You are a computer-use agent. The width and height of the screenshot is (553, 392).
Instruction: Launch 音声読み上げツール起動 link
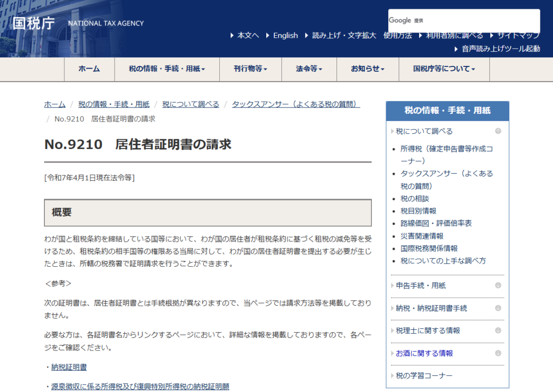coord(501,49)
